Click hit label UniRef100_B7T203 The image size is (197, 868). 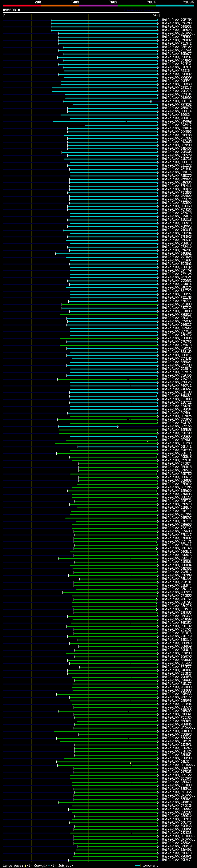(x=176, y=443)
